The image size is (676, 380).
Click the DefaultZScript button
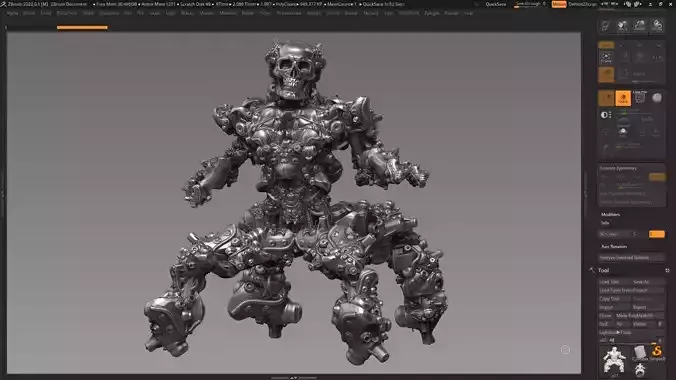(582, 4)
